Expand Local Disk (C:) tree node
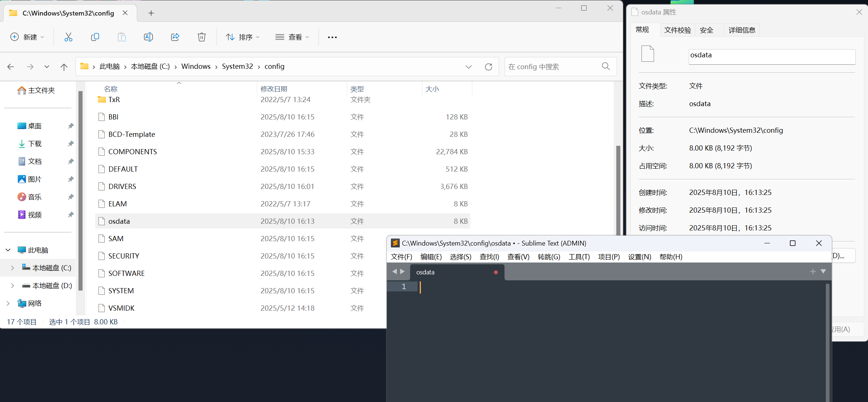Screen dimensions: 868x402 13,268
